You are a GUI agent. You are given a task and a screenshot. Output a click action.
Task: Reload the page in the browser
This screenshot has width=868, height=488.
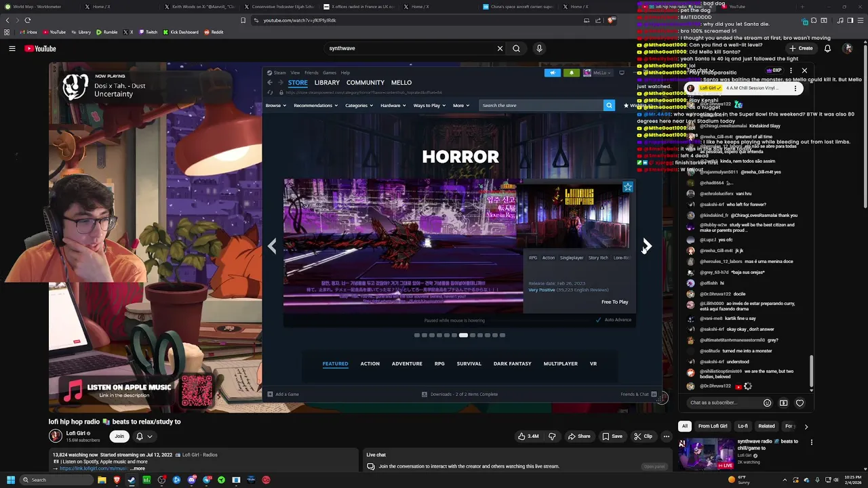[x=27, y=20]
